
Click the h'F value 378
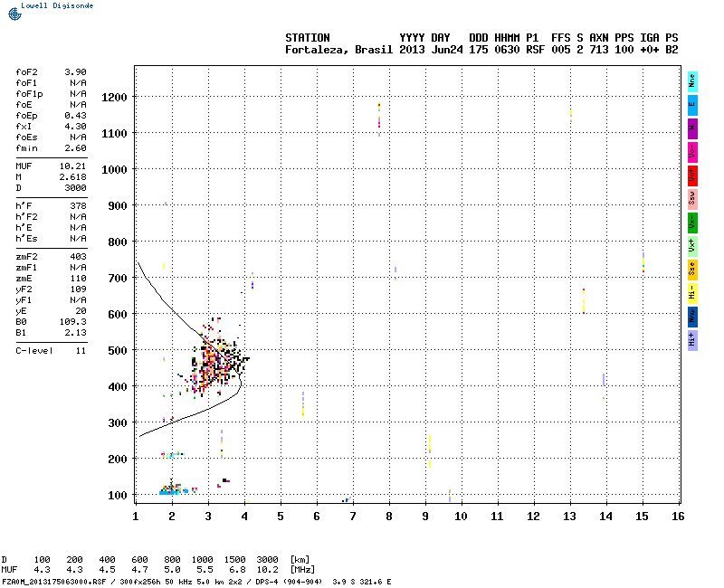(78, 206)
